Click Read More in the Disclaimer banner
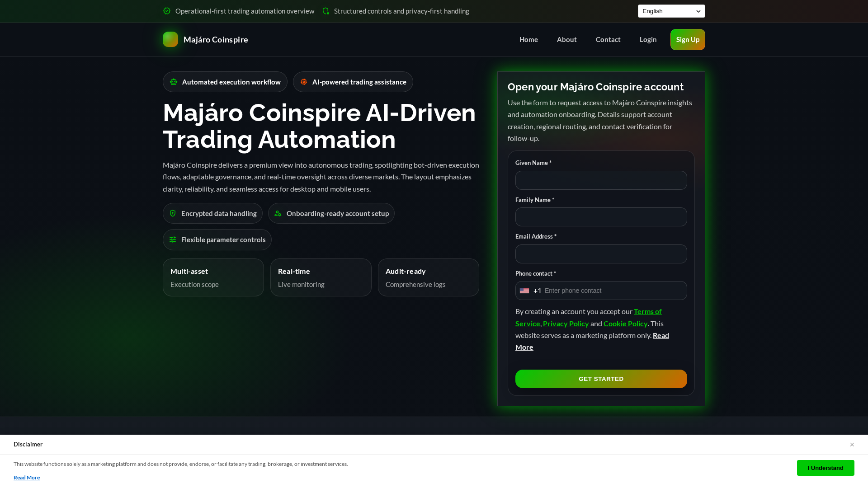Image resolution: width=868 pixels, height=488 pixels. (27, 478)
